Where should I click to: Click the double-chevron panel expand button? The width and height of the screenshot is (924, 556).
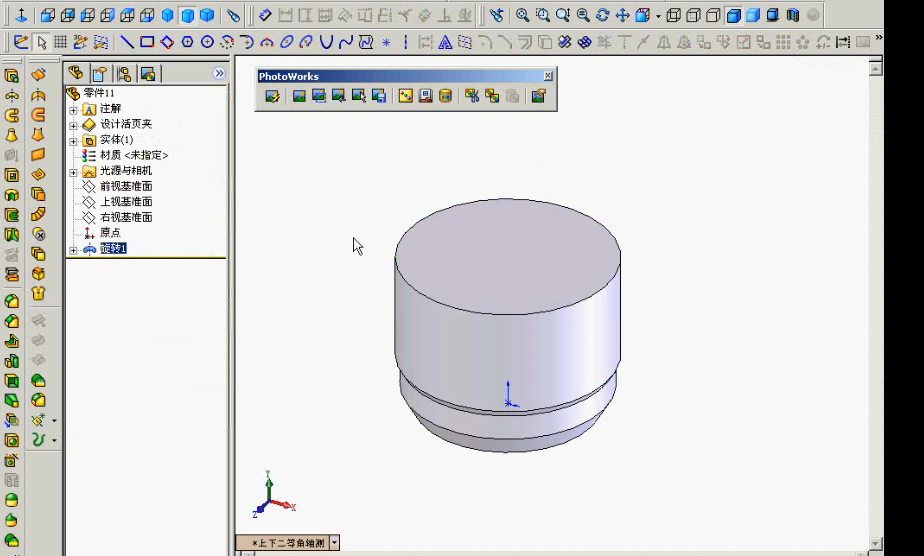219,73
